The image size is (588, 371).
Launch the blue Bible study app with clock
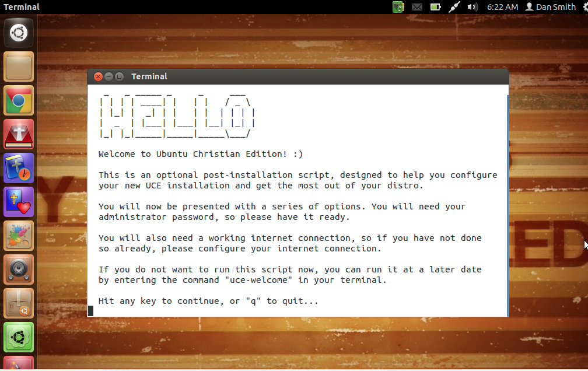point(19,168)
